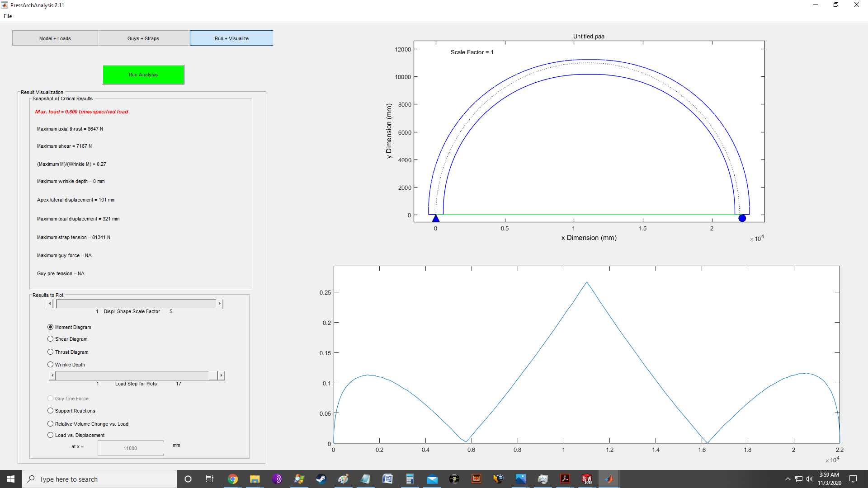Click the Maximum total displacement text

pyautogui.click(x=78, y=219)
